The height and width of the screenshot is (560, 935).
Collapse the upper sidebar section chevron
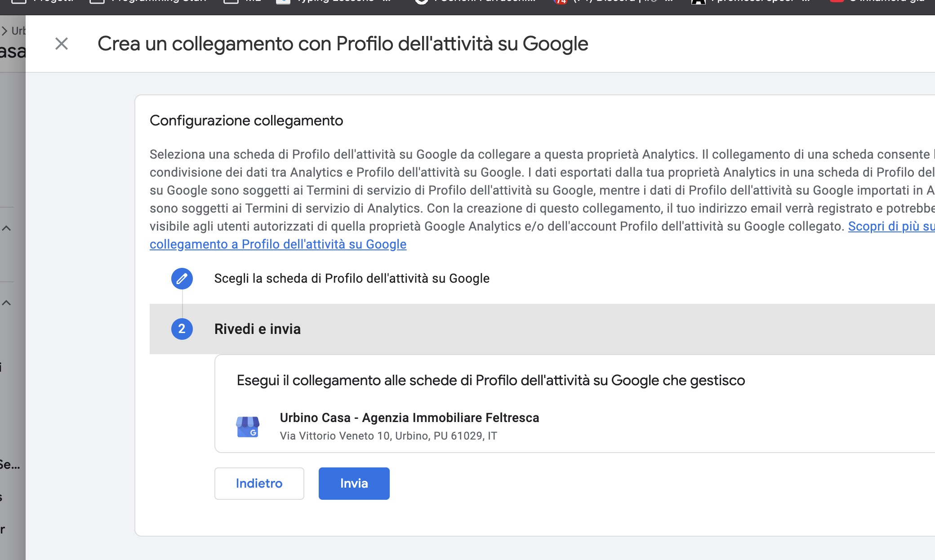6,228
